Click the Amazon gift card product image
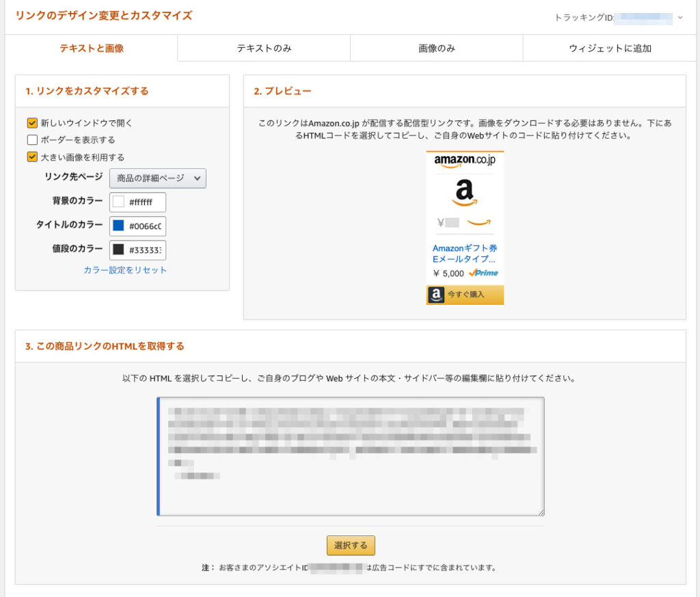 click(x=465, y=193)
